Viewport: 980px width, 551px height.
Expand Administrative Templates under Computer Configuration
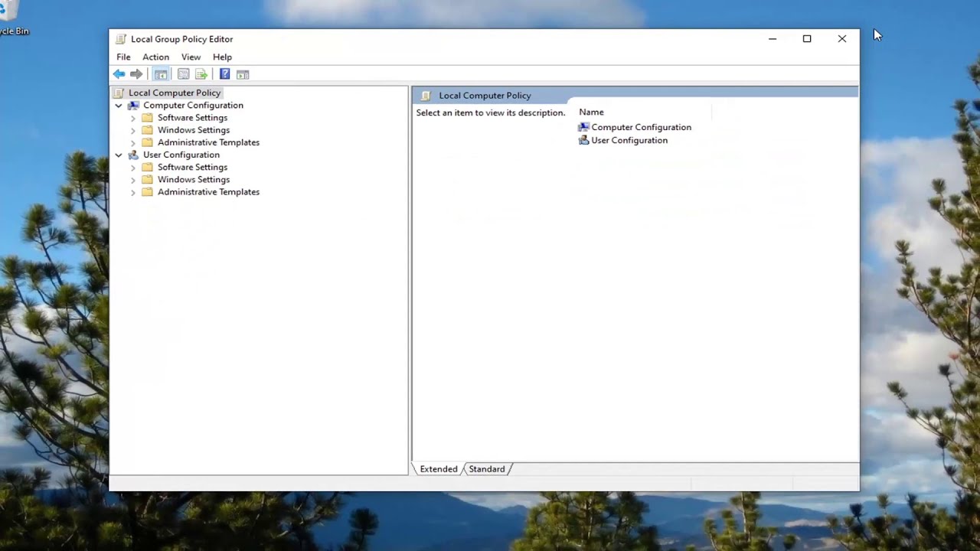pos(133,142)
